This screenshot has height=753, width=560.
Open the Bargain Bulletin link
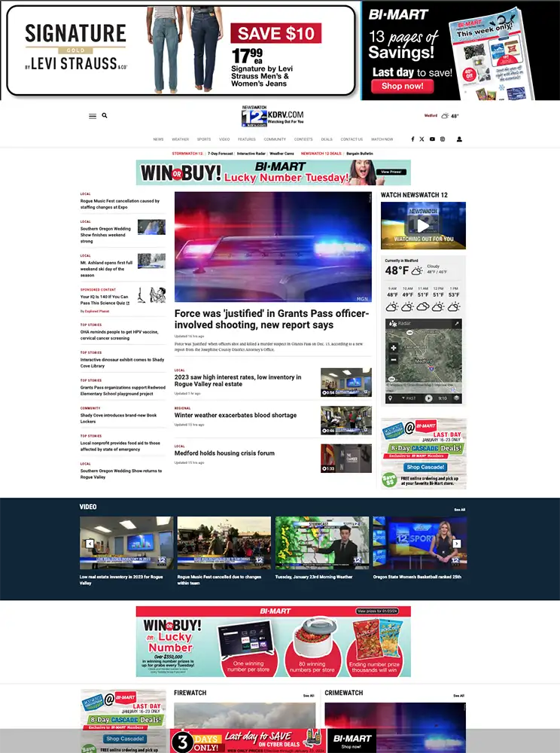pyautogui.click(x=360, y=154)
